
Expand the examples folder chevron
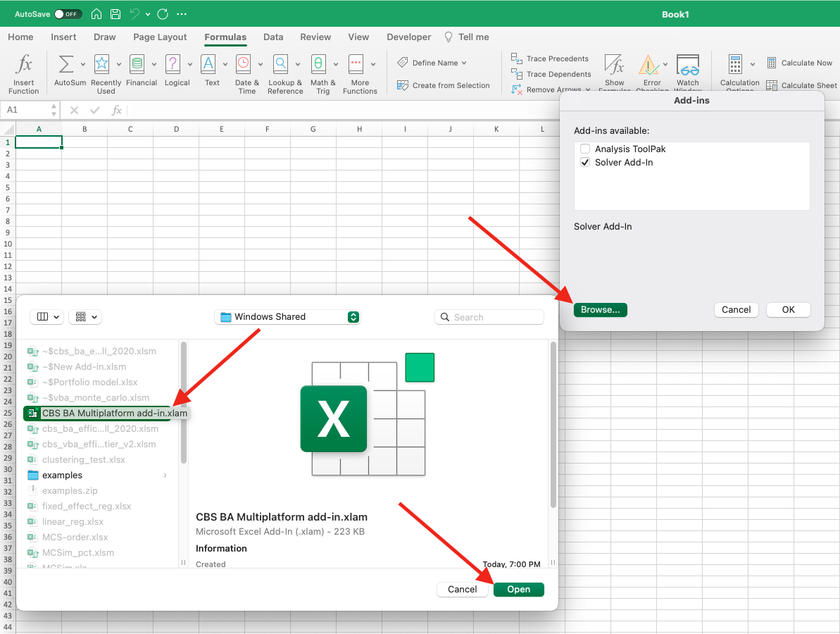pyautogui.click(x=165, y=475)
